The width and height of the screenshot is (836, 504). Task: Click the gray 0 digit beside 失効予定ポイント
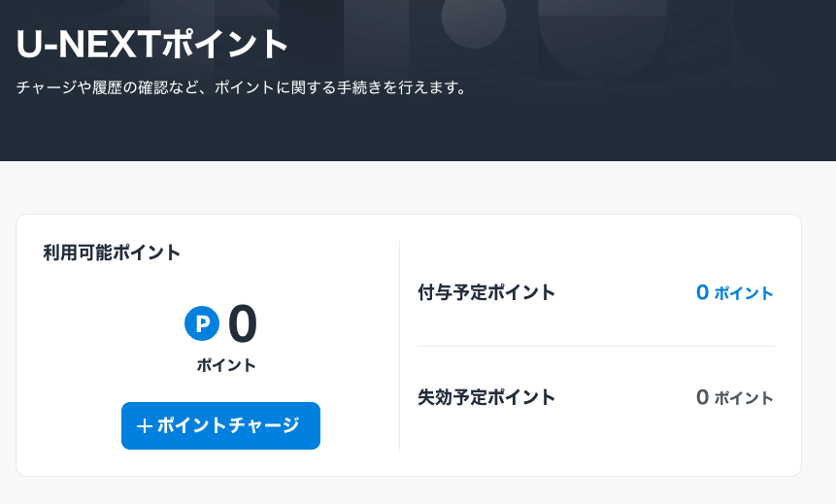coord(703,397)
